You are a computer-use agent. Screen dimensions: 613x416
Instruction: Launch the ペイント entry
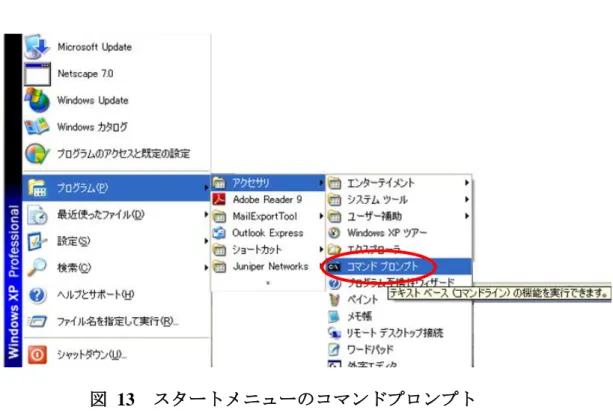(398, 299)
